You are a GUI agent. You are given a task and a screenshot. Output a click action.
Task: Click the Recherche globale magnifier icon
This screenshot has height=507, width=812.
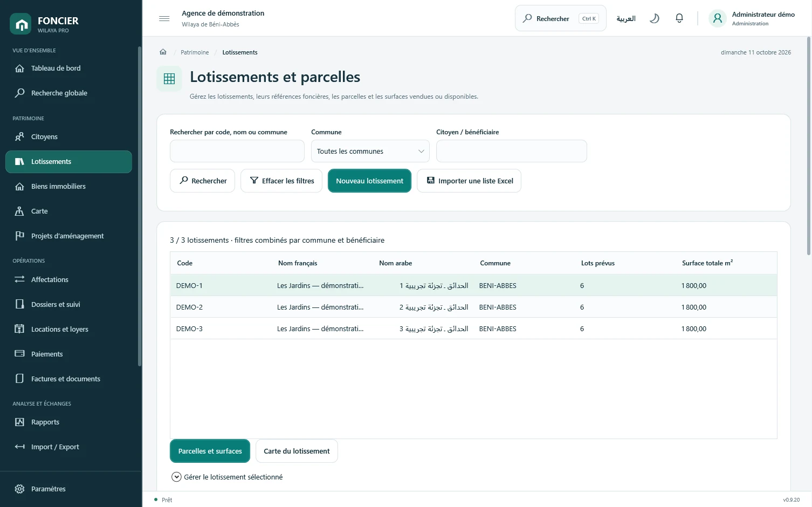[x=20, y=93]
